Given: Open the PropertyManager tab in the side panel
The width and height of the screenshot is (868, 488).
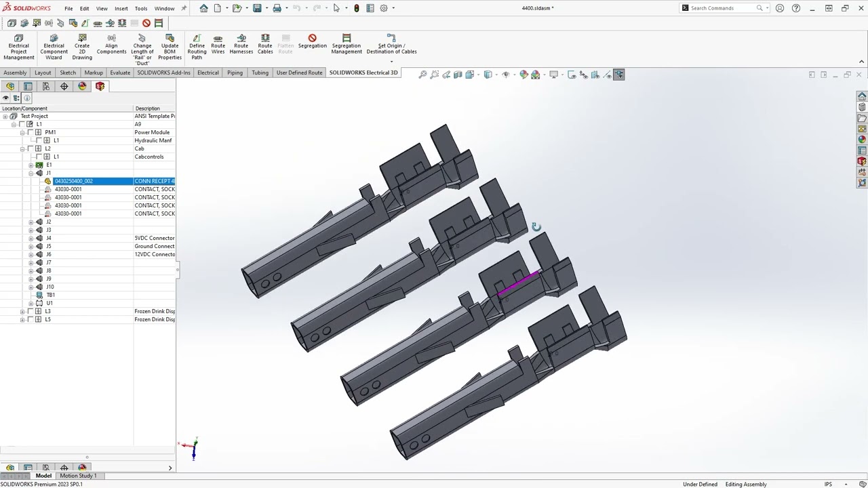Looking at the screenshot, I should [x=28, y=86].
